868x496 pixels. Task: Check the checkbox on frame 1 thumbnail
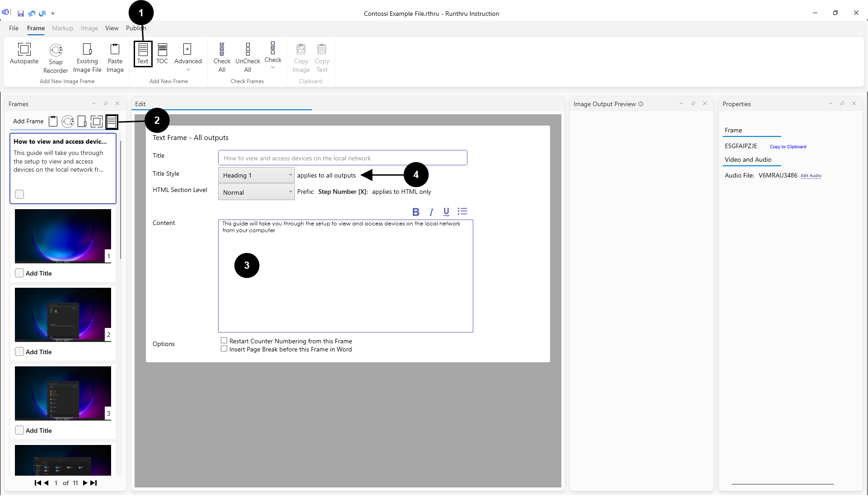coord(19,273)
